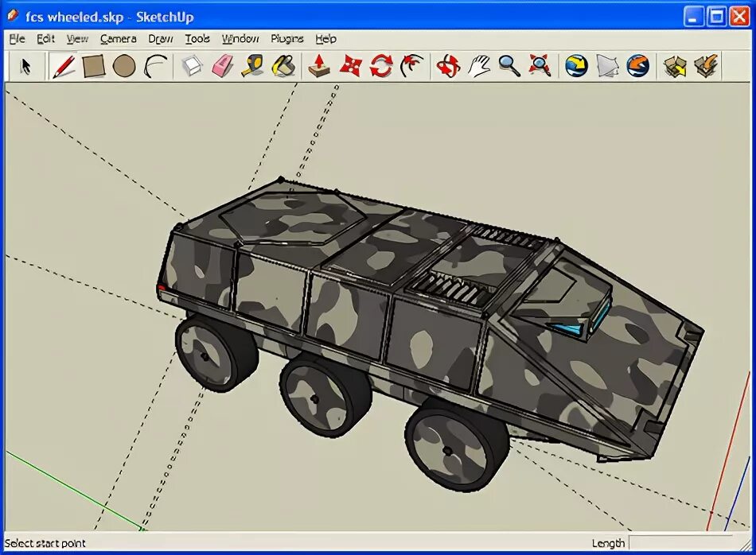
Task: Minimize the SketchUp window
Action: point(693,17)
